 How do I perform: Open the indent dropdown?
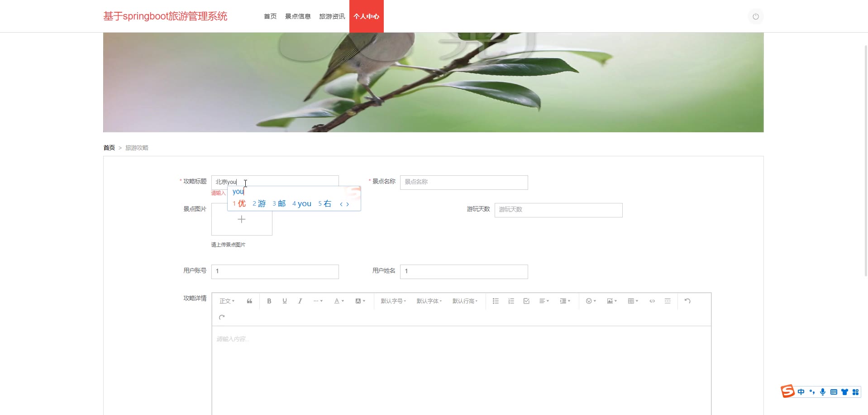coord(565,301)
